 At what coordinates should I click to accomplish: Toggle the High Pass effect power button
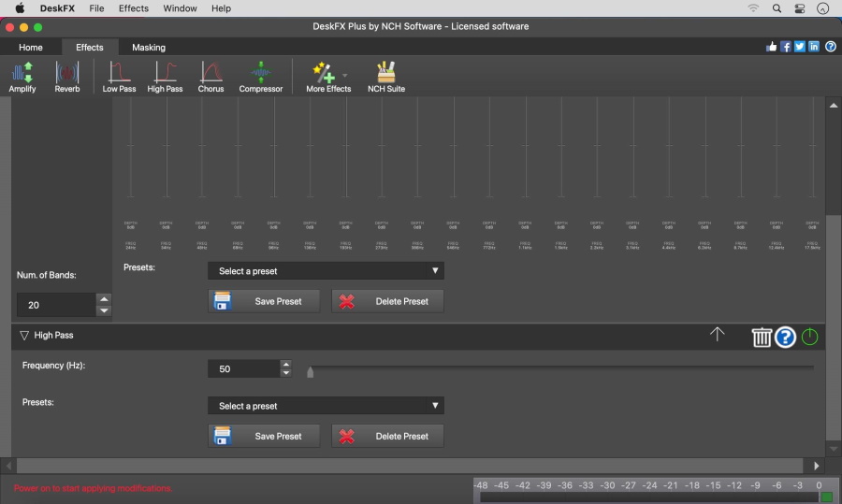[809, 337]
